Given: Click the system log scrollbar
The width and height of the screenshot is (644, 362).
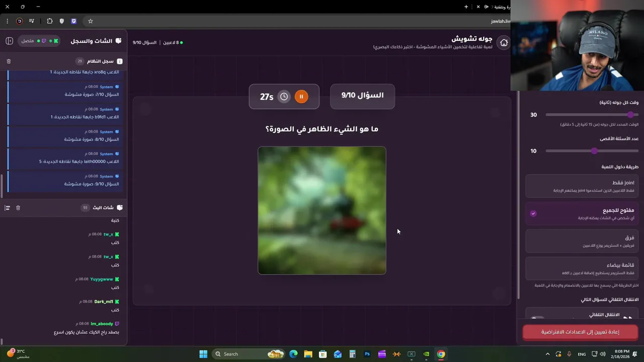Looking at the screenshot, I should (2, 186).
